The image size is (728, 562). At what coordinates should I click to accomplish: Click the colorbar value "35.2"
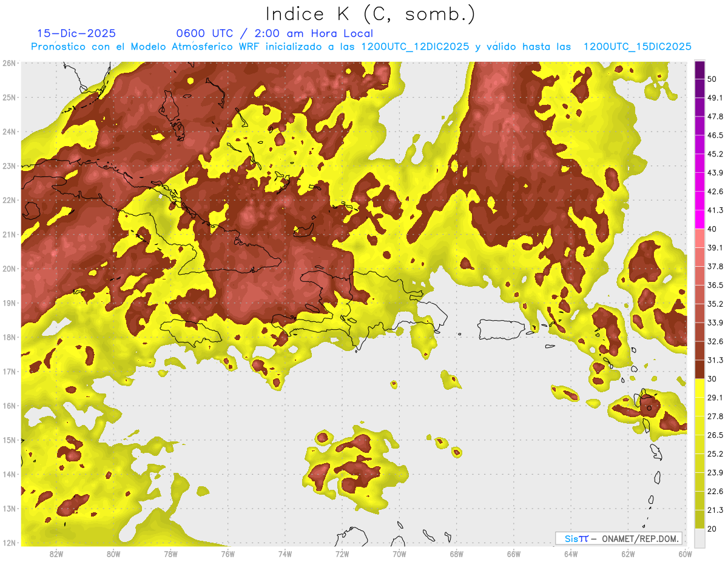tap(715, 304)
